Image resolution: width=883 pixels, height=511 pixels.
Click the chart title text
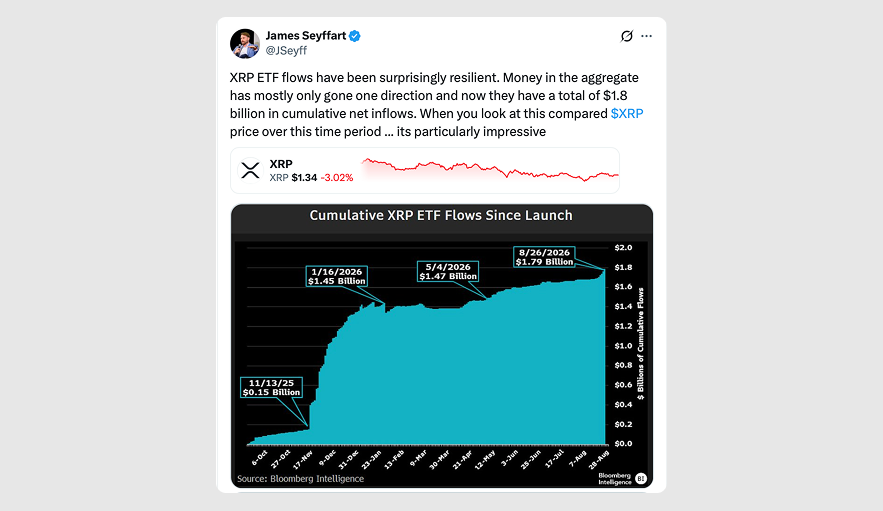[441, 215]
